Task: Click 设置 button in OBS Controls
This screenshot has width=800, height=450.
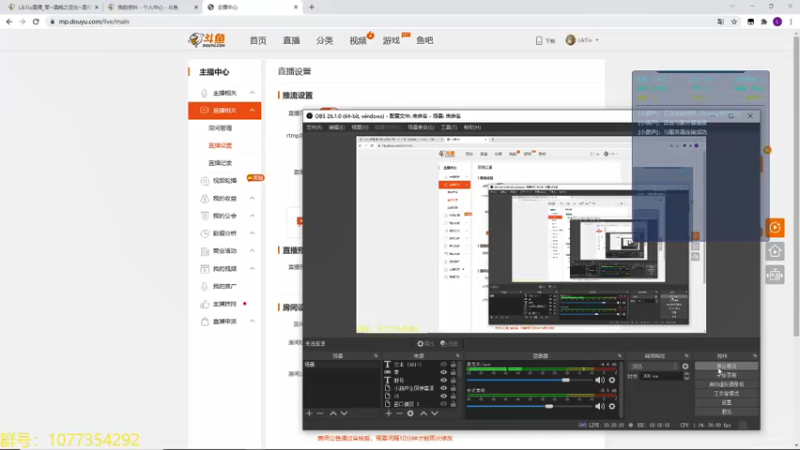Action: (726, 403)
